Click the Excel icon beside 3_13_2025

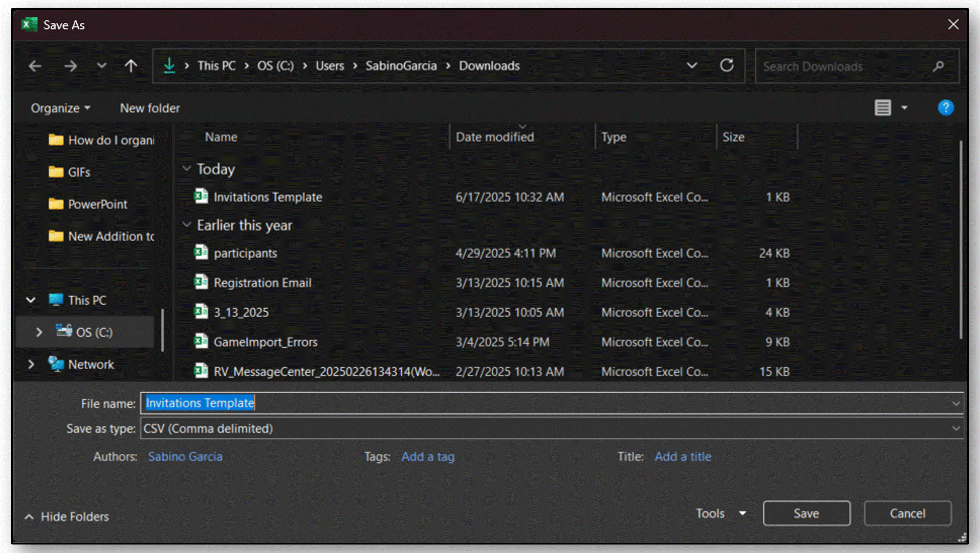click(201, 311)
